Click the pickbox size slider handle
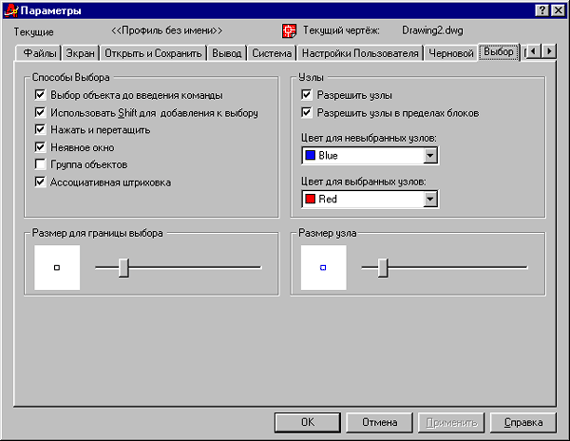 click(124, 268)
